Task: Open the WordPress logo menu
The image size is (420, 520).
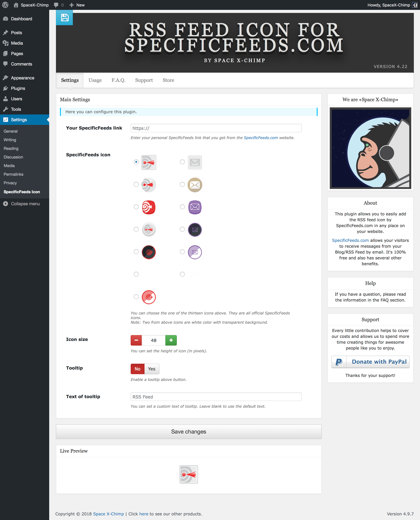Action: point(5,5)
